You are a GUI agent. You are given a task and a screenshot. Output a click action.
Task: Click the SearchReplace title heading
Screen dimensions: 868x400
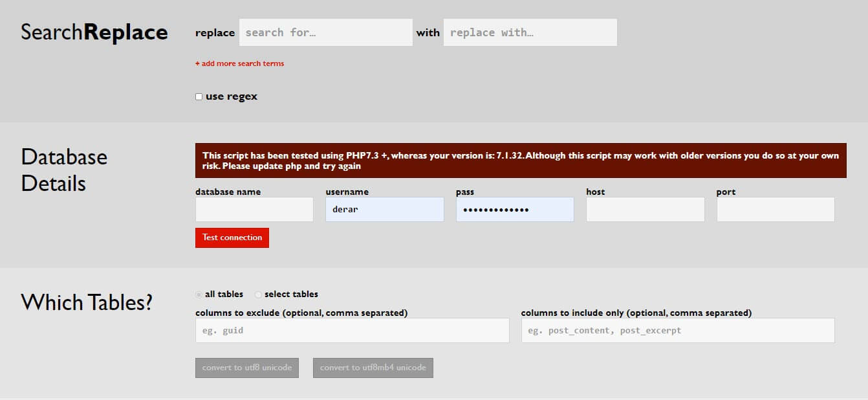(x=94, y=32)
